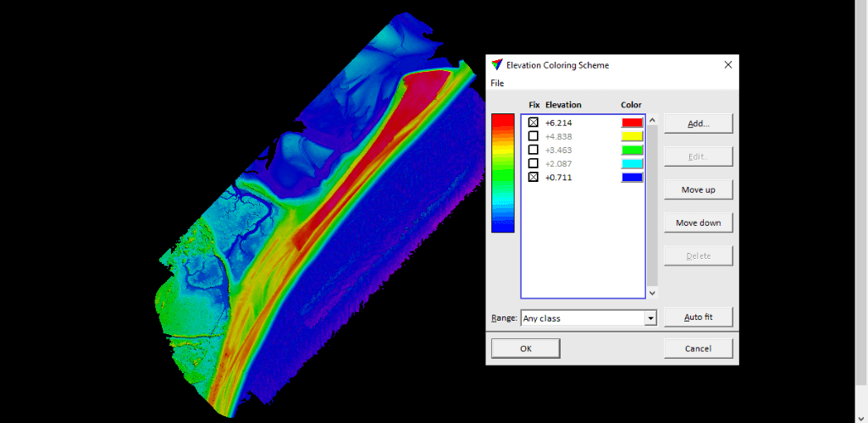Click the Delete button
The image size is (868, 423).
coord(698,256)
